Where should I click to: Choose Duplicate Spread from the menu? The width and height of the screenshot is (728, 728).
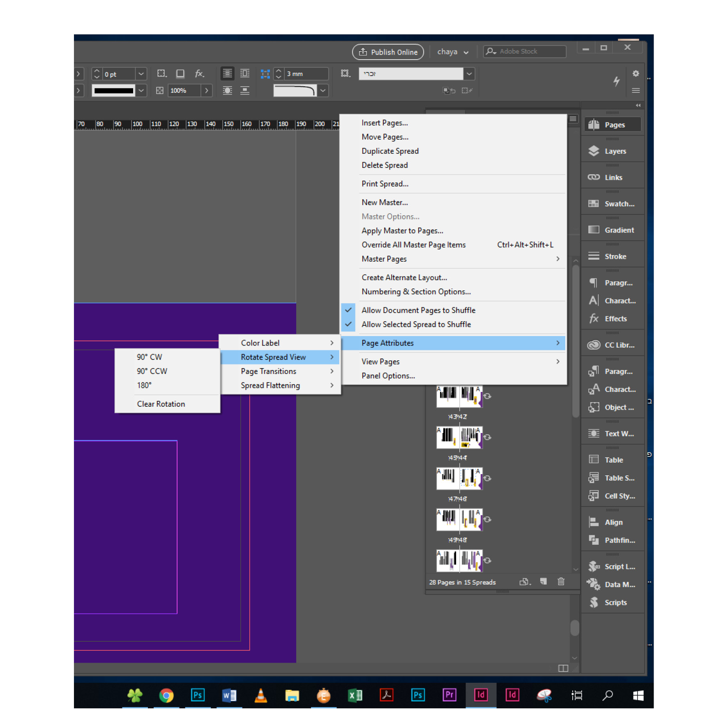click(x=453, y=151)
